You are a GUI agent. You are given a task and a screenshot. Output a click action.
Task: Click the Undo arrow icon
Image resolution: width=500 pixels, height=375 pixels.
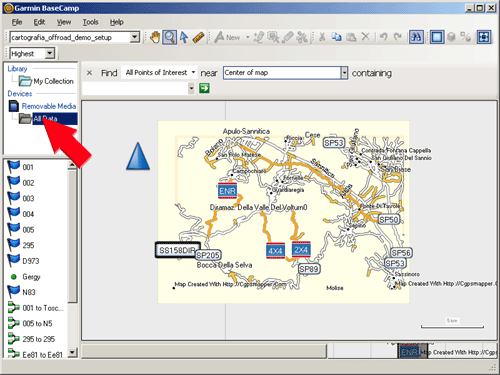click(x=384, y=37)
